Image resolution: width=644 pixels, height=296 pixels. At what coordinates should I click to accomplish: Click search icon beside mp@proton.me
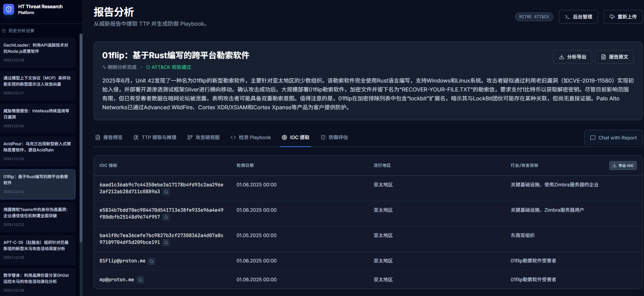[x=140, y=280]
